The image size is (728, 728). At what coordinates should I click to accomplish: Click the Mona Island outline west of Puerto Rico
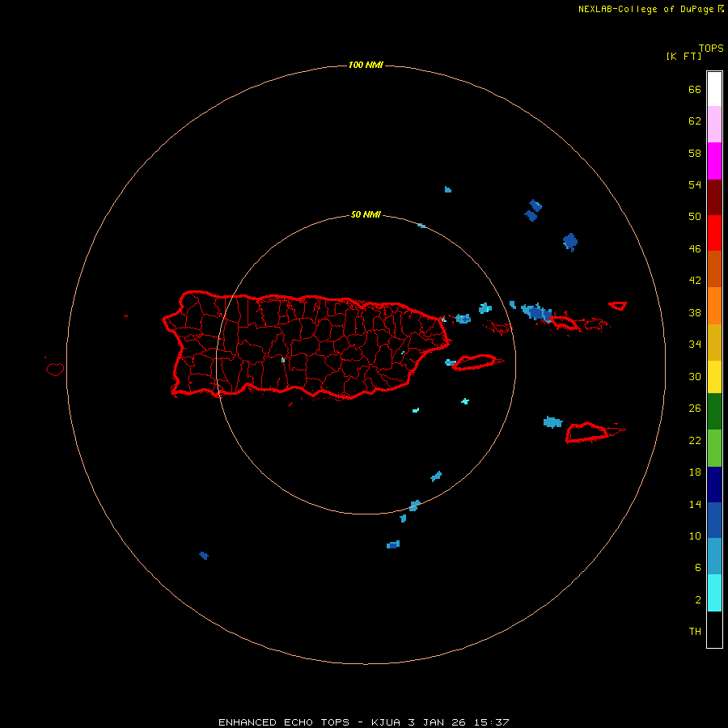tap(55, 369)
